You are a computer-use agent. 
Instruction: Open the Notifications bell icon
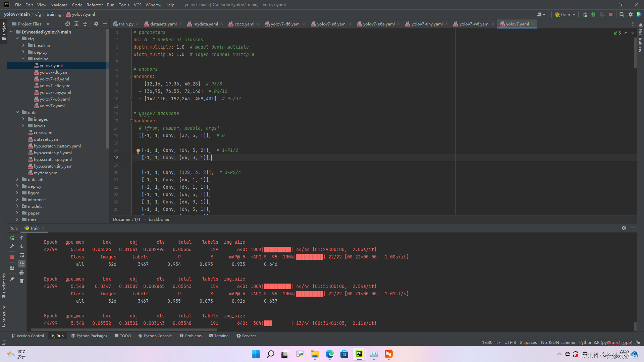[640, 25]
